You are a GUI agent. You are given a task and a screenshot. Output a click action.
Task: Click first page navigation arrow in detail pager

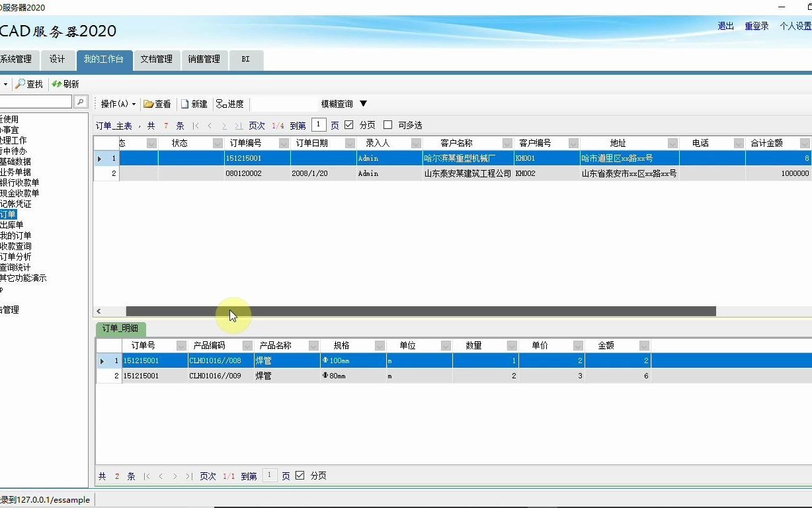point(147,475)
